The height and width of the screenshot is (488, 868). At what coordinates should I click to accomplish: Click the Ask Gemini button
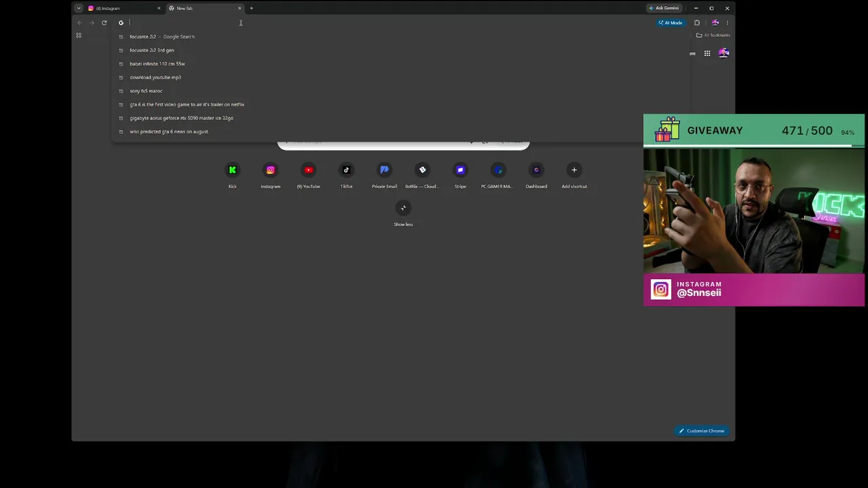pos(664,8)
